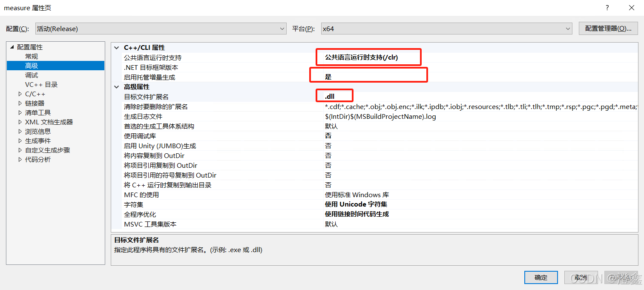Click the 确定 button
The image size is (644, 290).
click(541, 278)
